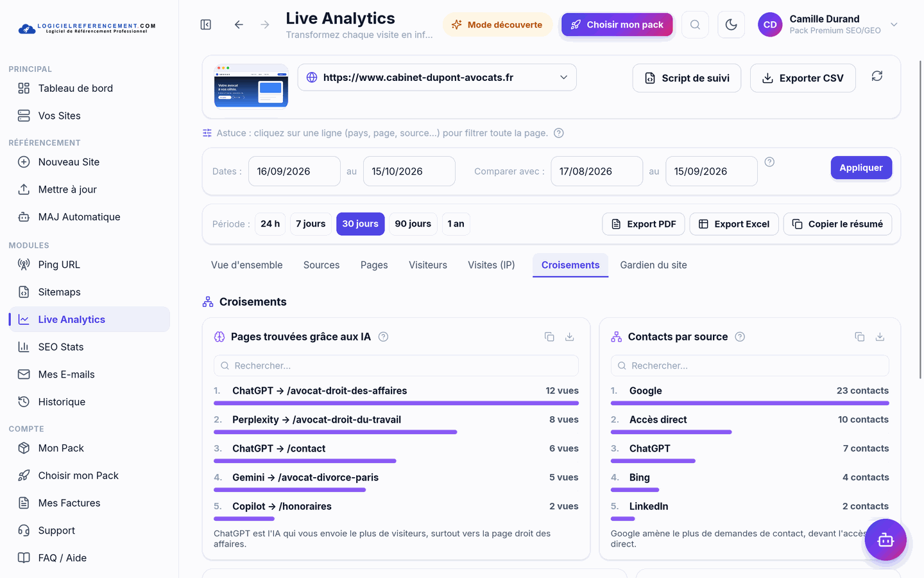Click Choisir mon pack button
The height and width of the screenshot is (578, 924).
pos(617,24)
